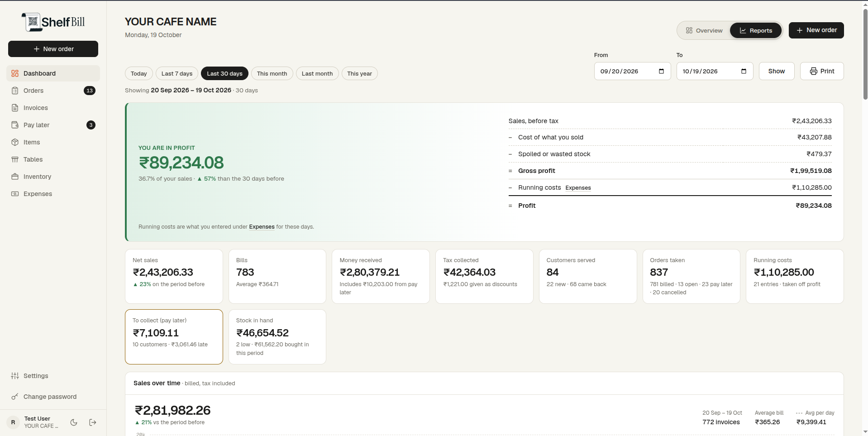Select the This year range
Screen dimensions: 868x436
click(x=360, y=73)
